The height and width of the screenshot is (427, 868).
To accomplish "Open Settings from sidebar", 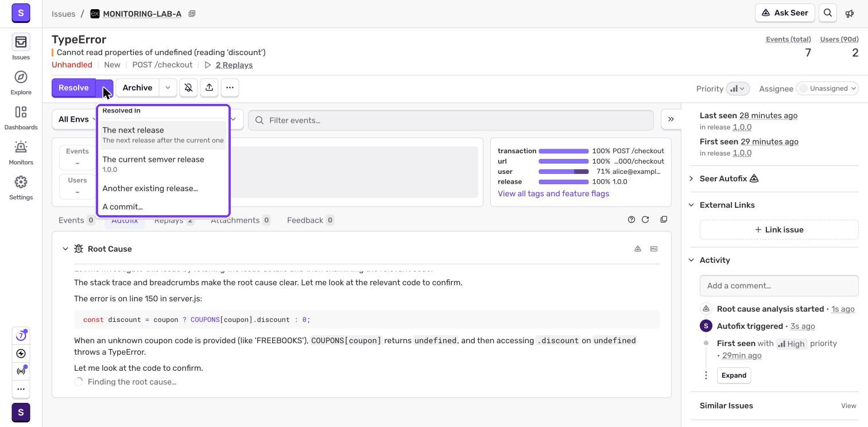I will click(x=21, y=187).
